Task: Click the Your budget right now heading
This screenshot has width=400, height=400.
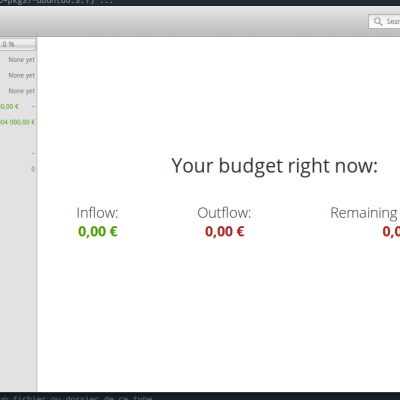Action: point(274,166)
